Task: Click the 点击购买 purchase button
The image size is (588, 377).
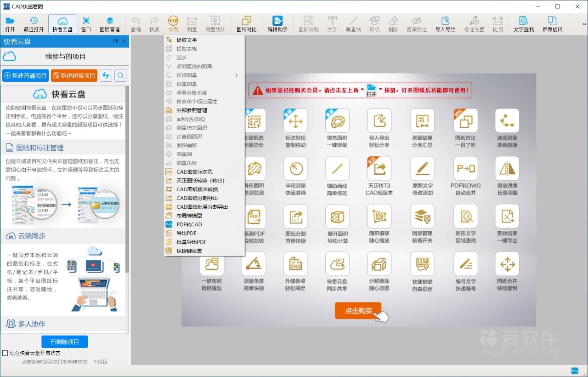Action: [x=359, y=311]
